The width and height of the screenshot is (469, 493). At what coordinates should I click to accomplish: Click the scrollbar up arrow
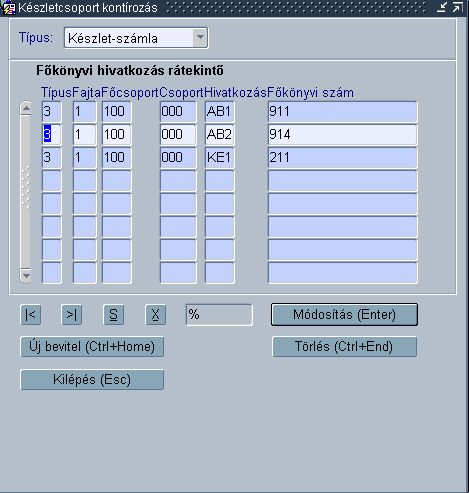click(26, 108)
